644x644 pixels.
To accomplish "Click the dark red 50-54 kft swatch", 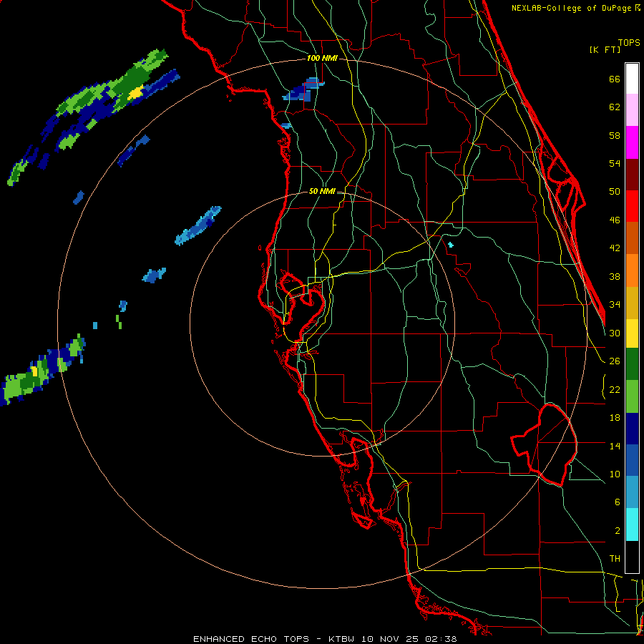I will 632,175.
